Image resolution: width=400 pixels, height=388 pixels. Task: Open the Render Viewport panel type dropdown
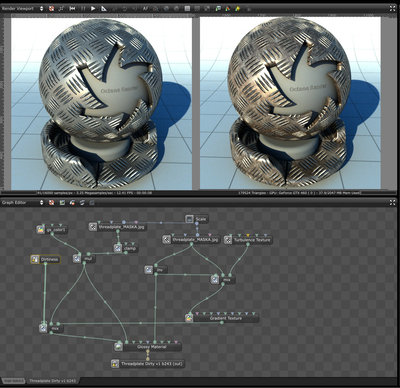tap(41, 9)
